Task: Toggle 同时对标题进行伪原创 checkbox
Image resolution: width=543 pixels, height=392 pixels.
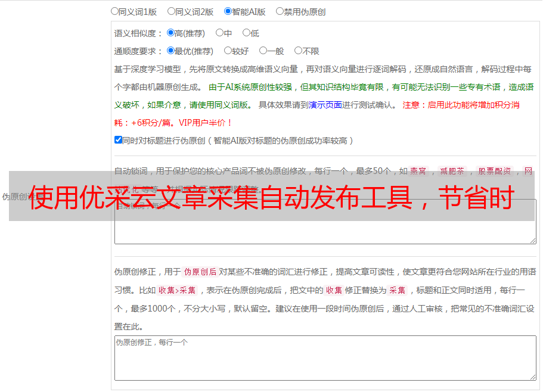Action: point(118,140)
